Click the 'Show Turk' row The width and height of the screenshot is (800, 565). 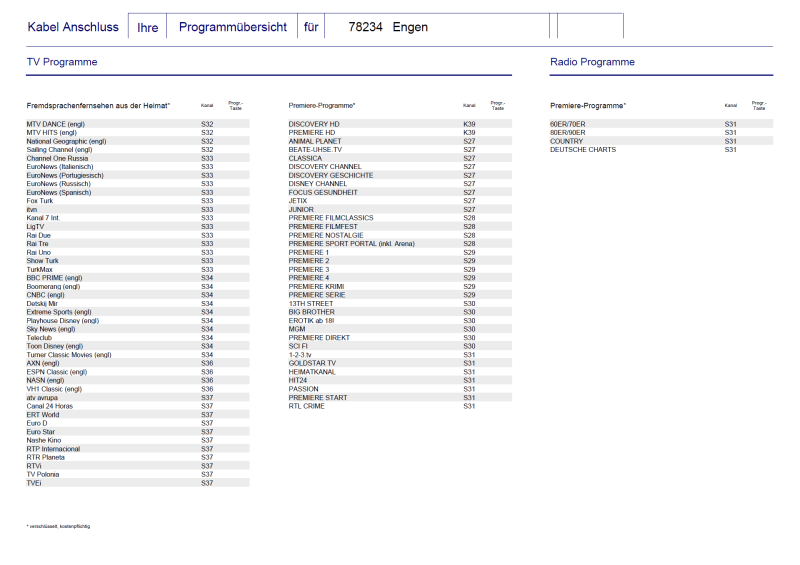pyautogui.click(x=138, y=261)
